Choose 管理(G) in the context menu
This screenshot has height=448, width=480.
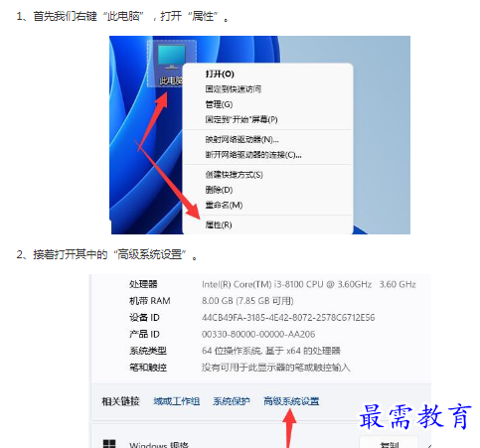pos(219,104)
